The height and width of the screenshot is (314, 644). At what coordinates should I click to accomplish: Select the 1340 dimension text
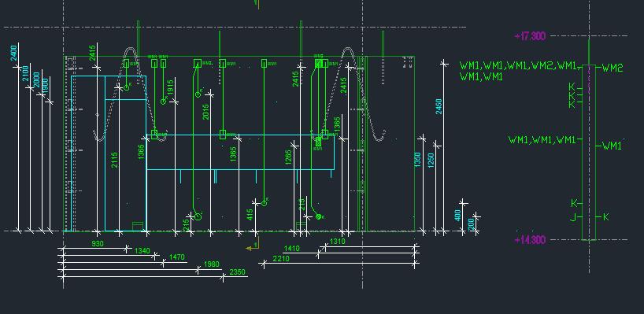142,250
